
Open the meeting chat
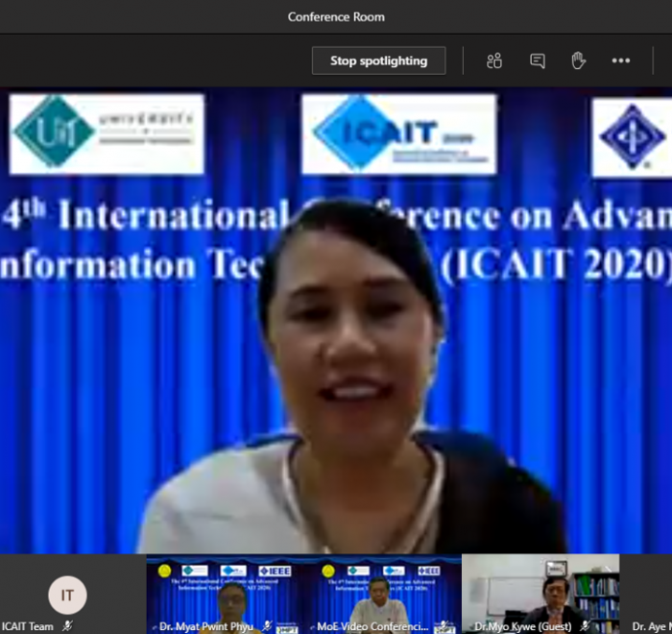tap(538, 61)
